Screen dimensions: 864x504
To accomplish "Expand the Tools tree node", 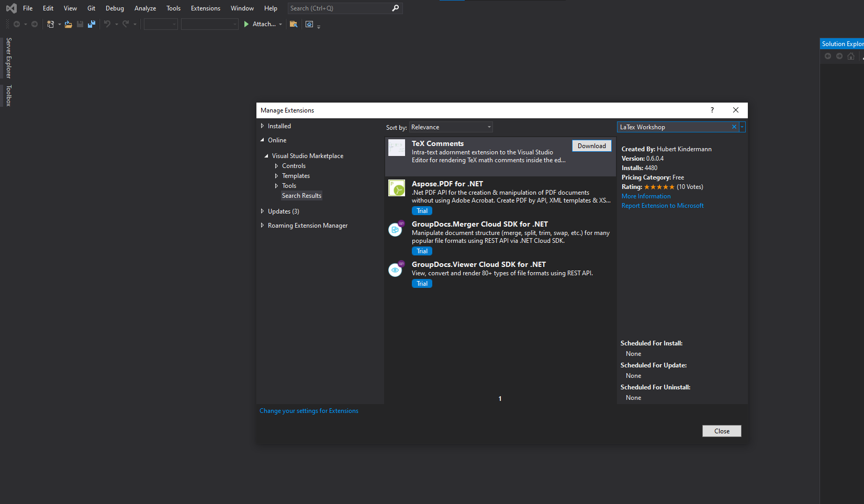I will pos(276,186).
